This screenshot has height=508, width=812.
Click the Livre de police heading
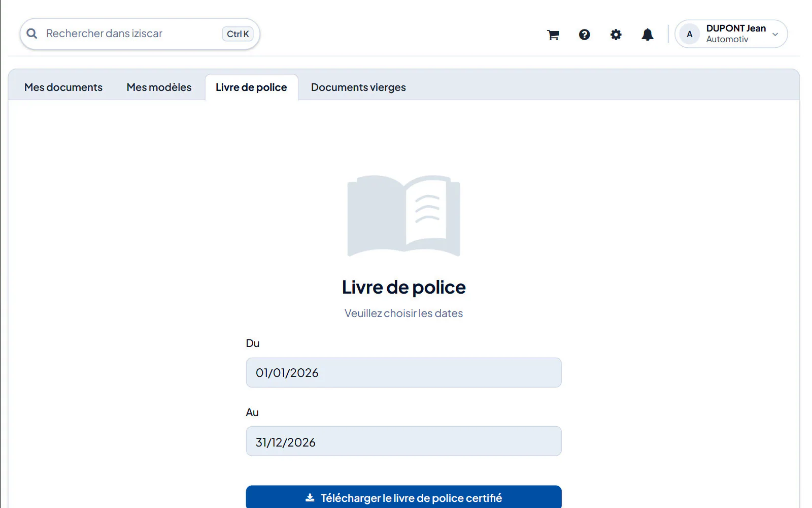[403, 288]
